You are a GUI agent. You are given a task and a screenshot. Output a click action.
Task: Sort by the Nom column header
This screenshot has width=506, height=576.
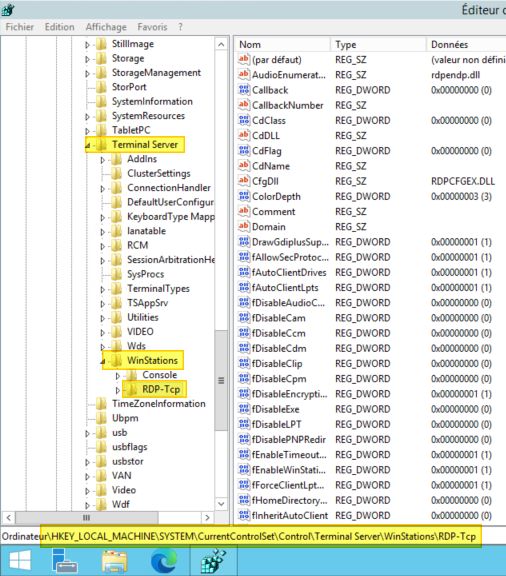tap(282, 44)
